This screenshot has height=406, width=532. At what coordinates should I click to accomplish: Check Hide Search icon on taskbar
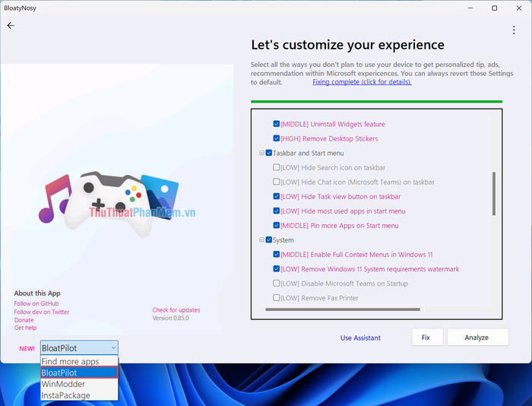276,167
